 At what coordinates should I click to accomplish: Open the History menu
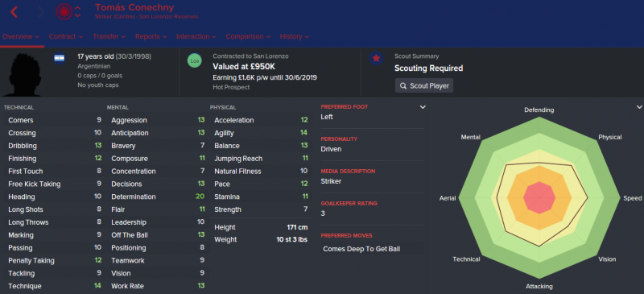point(295,36)
